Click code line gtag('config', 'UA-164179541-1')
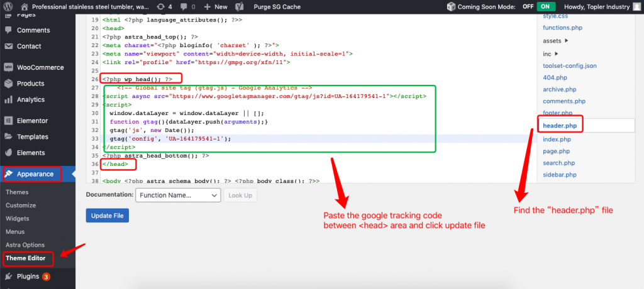The image size is (644, 289). [170, 139]
